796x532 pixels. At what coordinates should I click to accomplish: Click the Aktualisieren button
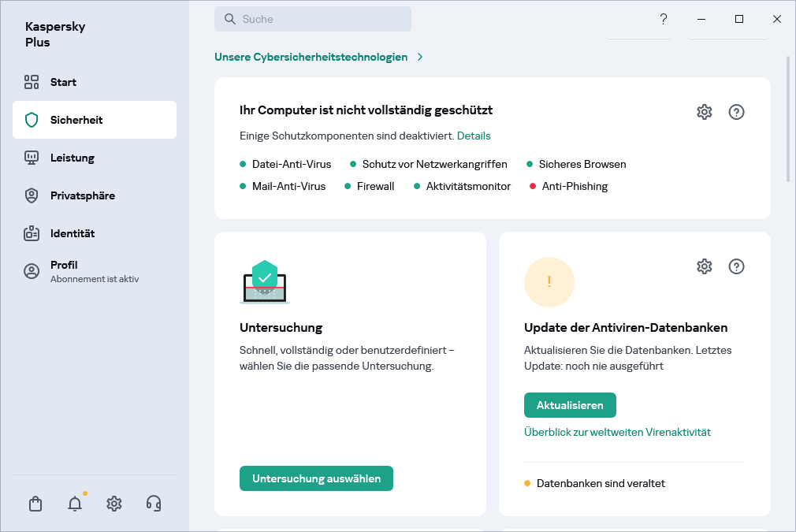pos(570,404)
